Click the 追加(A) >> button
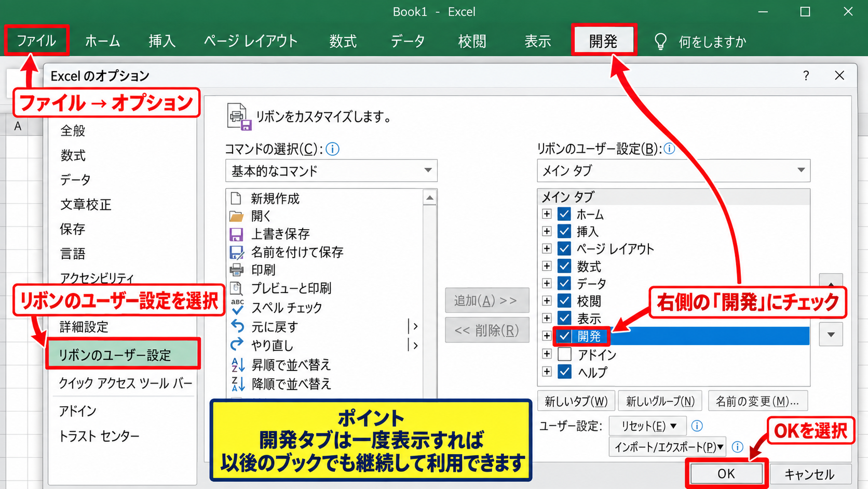Viewport: 868px width, 489px height. (487, 300)
